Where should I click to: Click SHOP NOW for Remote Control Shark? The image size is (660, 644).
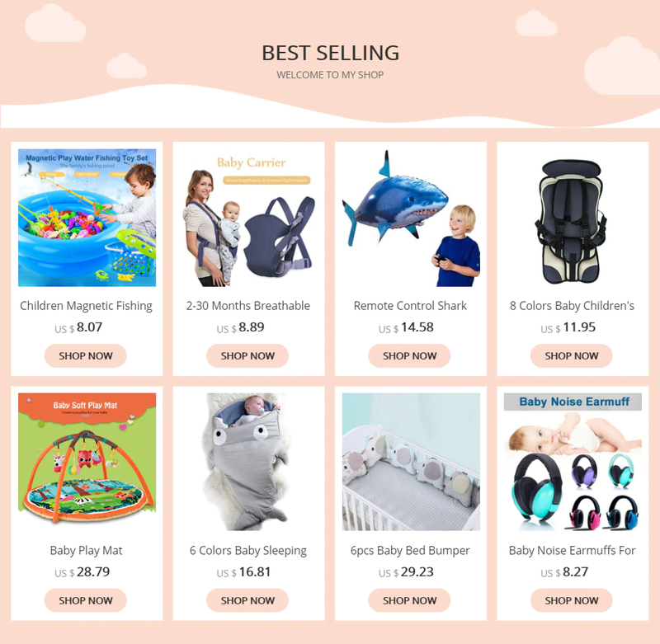pyautogui.click(x=409, y=356)
